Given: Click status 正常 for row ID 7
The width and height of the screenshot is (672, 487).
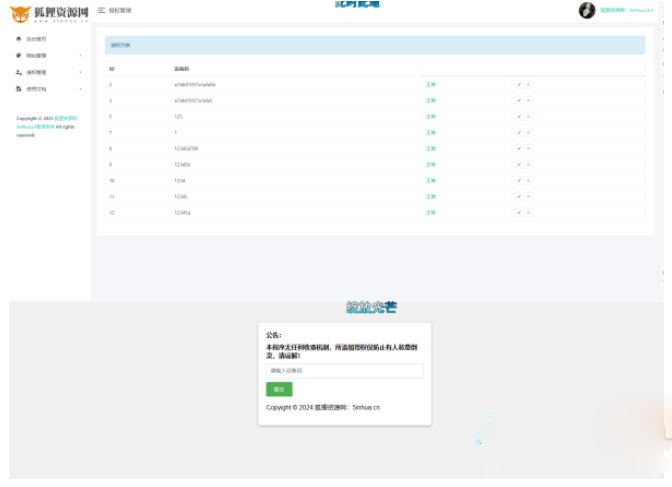Looking at the screenshot, I should [431, 133].
